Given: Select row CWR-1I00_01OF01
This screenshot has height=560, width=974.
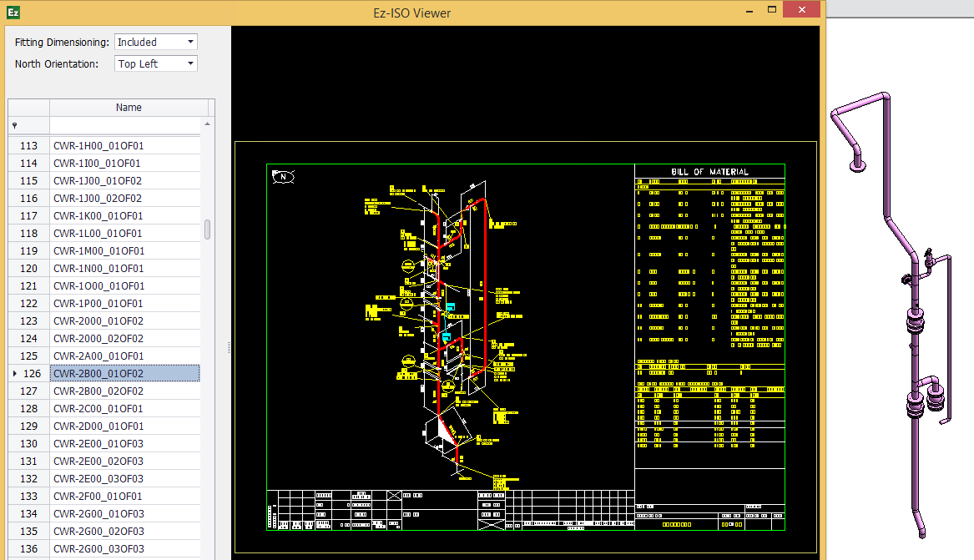Looking at the screenshot, I should (x=125, y=164).
